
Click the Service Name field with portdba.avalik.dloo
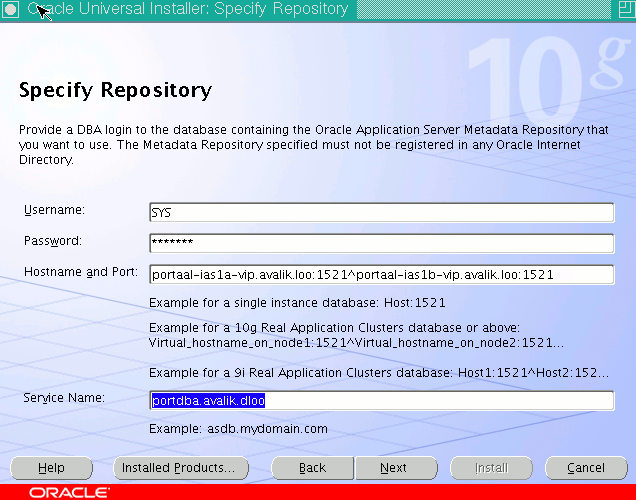coord(381,401)
